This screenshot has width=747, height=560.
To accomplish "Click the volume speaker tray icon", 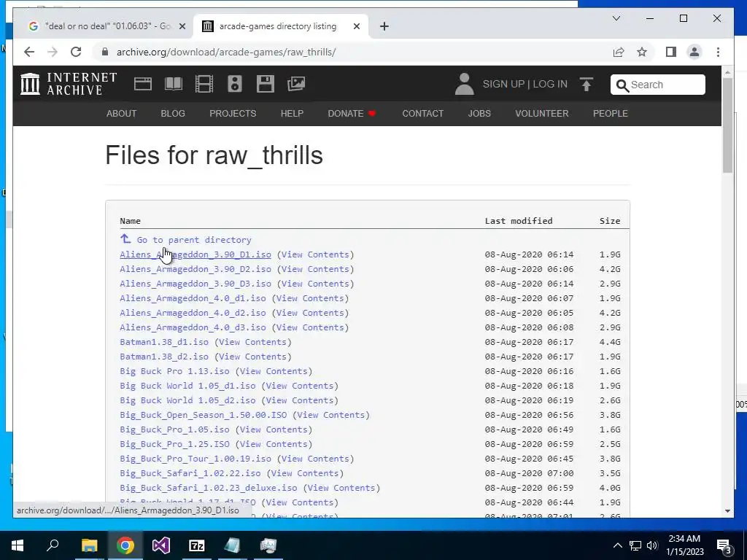I will click(652, 545).
